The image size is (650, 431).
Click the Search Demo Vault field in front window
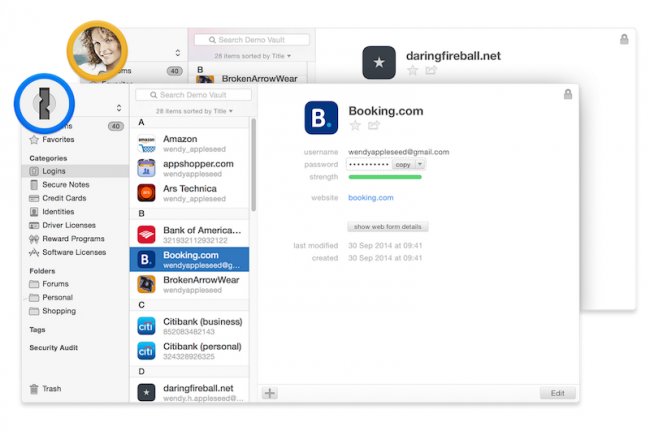coord(193,95)
